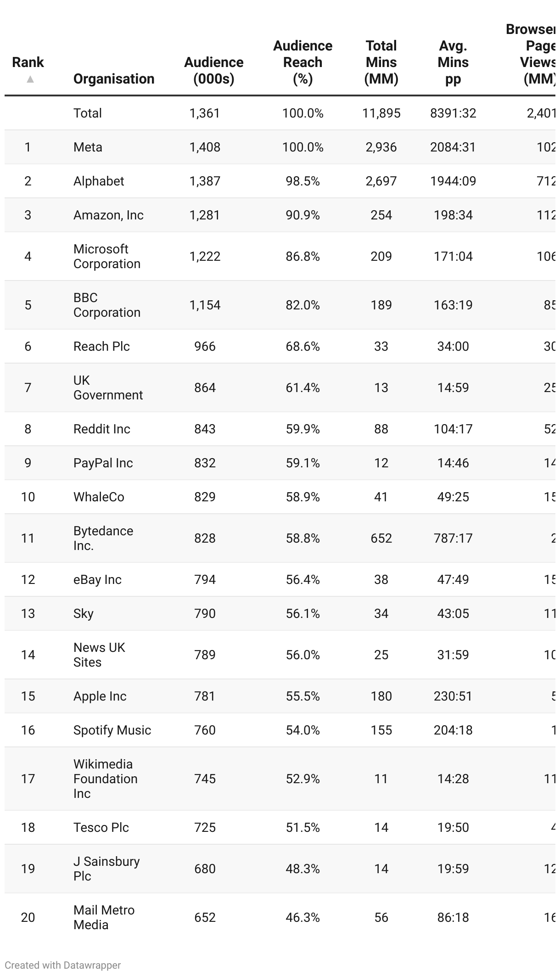Sort table by Organisation header

tap(113, 79)
